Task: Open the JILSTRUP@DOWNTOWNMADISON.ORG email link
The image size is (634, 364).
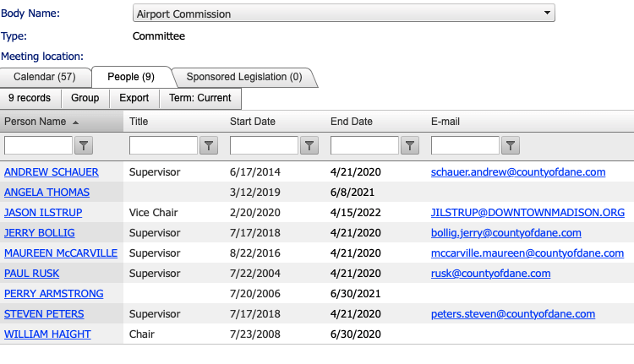Action: (527, 213)
